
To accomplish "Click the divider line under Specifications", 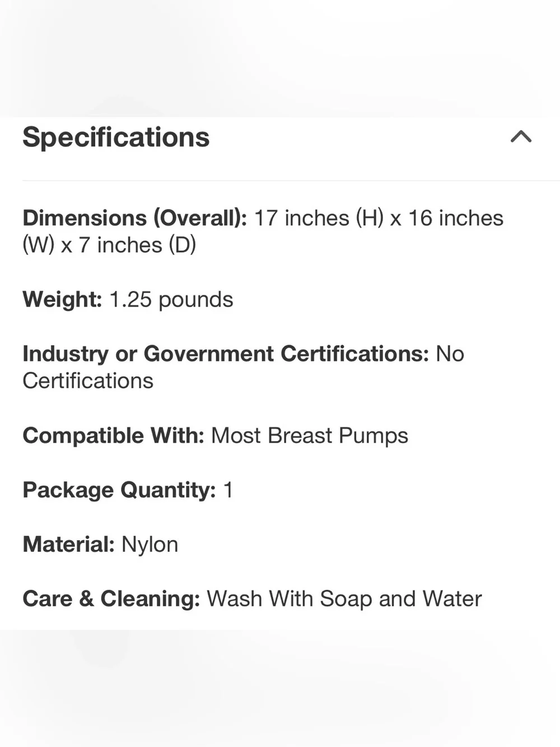I will 291,180.
